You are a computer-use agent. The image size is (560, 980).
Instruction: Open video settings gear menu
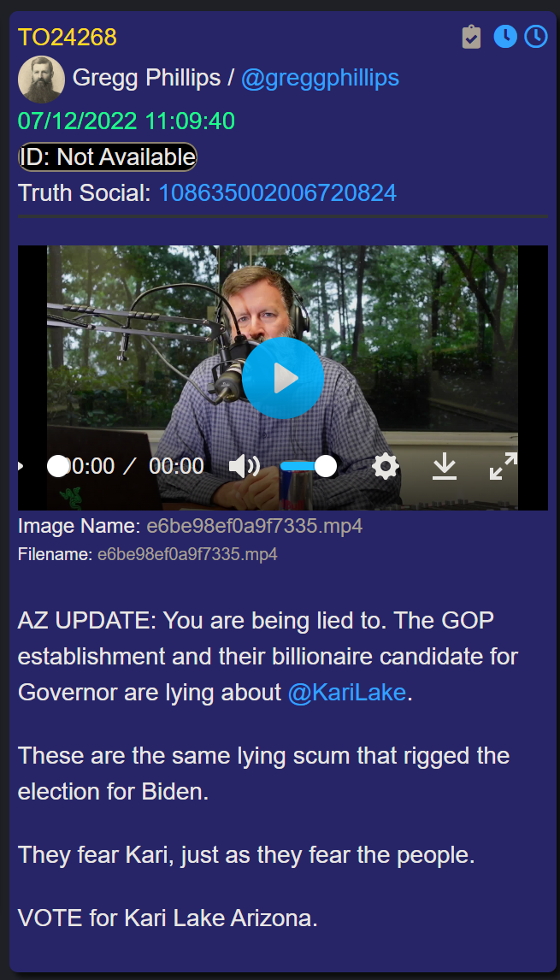(x=385, y=466)
